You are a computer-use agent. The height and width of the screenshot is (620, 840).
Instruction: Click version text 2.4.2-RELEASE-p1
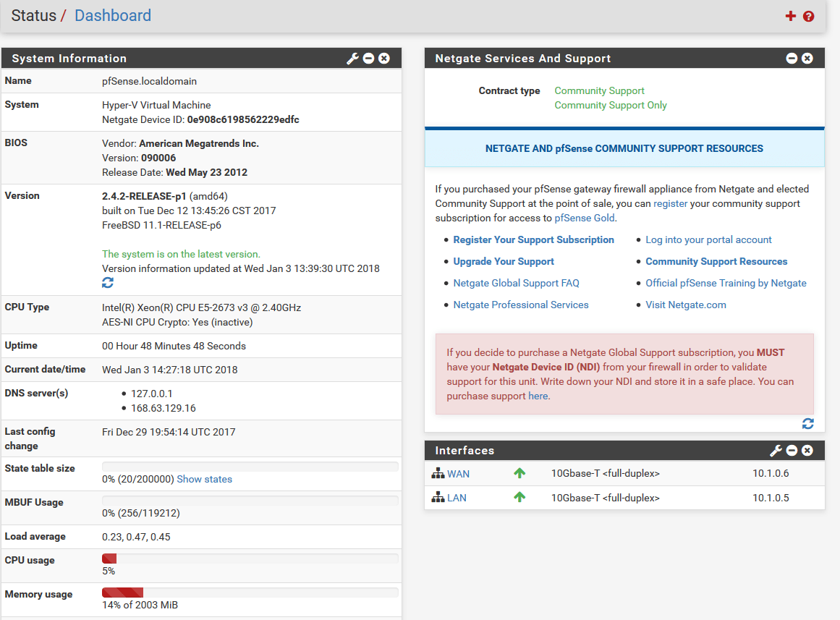(144, 196)
